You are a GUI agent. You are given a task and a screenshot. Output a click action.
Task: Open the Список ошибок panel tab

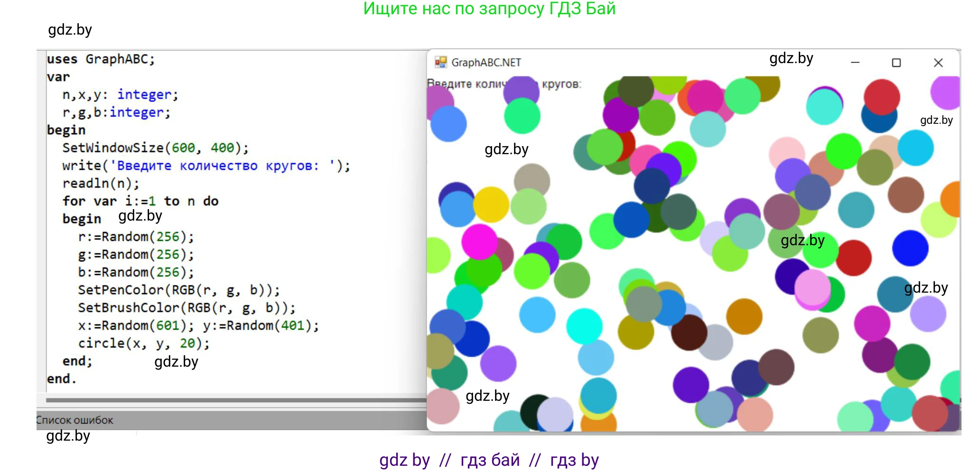(75, 420)
